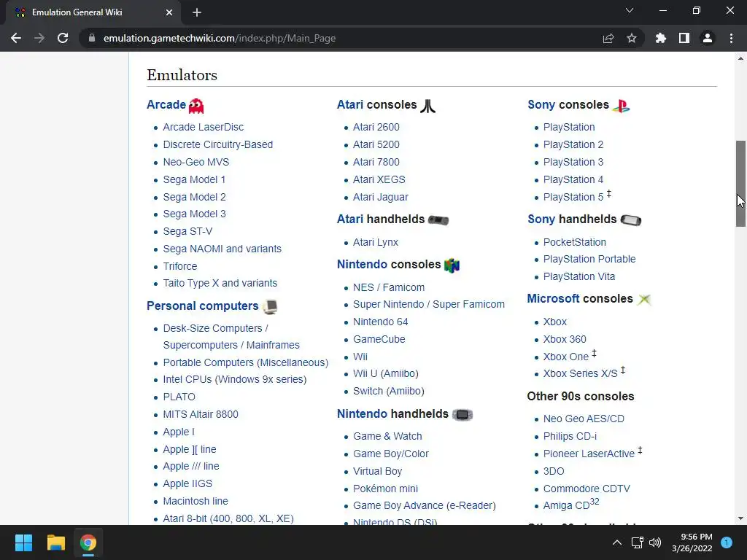Viewport: 747px width, 560px height.
Task: Open File Explorer from taskbar
Action: click(x=55, y=542)
